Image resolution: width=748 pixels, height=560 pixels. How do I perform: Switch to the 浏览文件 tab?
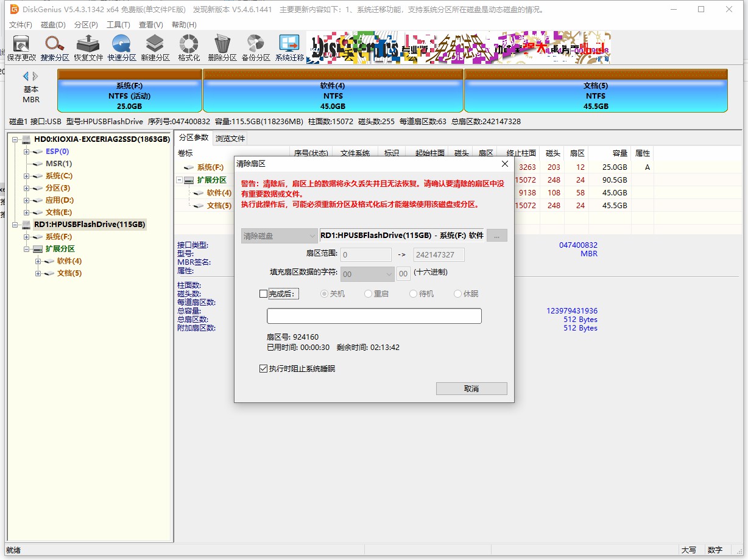(230, 138)
